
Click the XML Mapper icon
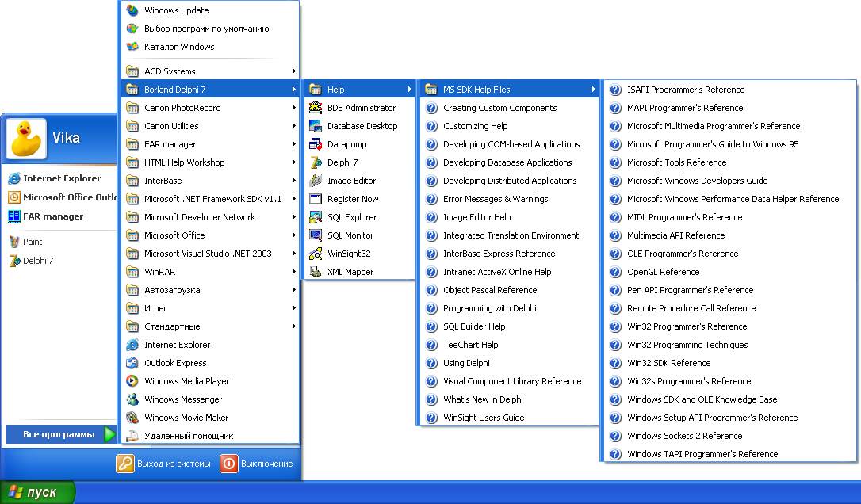click(x=316, y=272)
